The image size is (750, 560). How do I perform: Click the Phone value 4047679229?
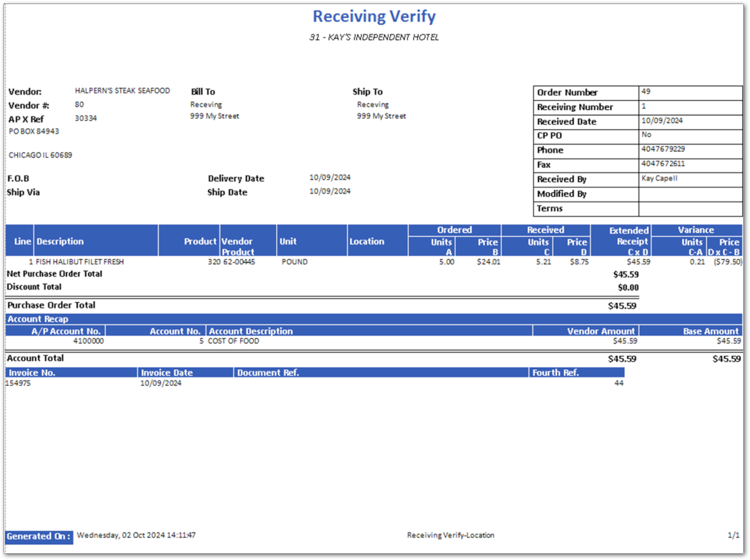tap(663, 149)
